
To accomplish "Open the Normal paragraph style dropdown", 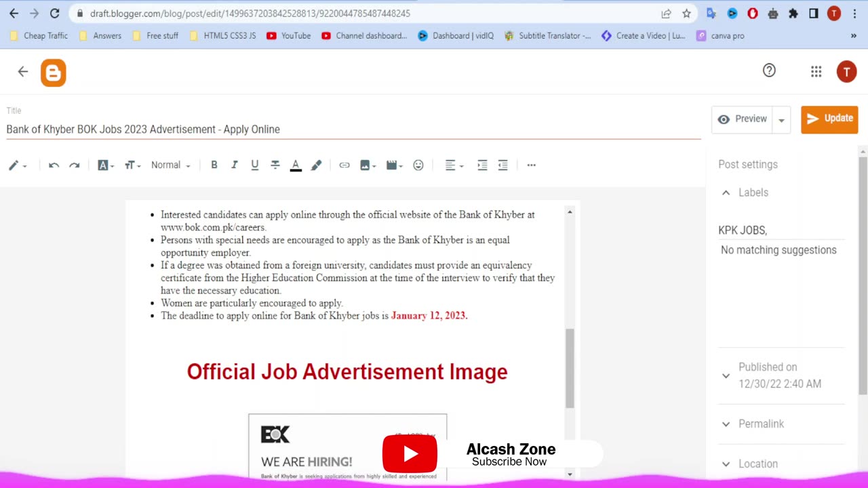I will [170, 165].
